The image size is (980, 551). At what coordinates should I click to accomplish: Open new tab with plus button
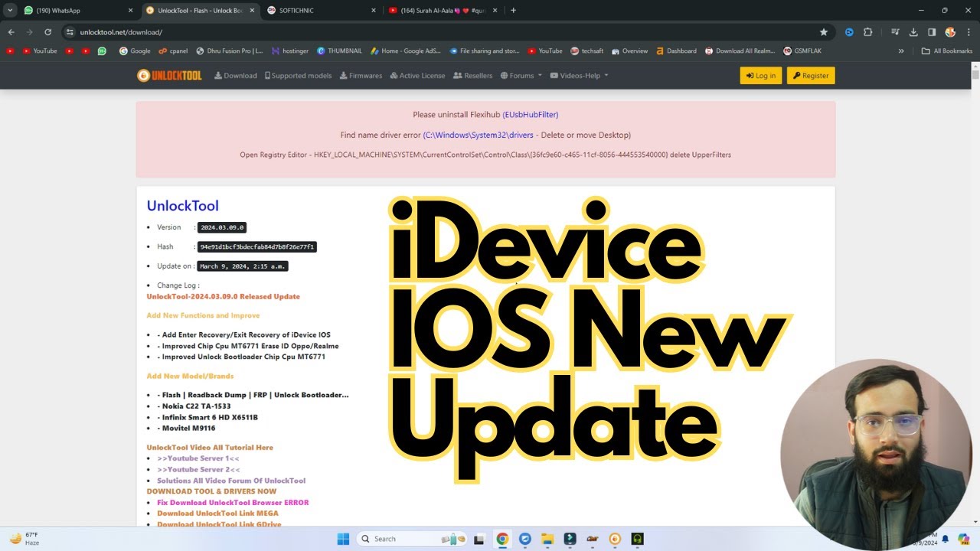click(x=513, y=10)
